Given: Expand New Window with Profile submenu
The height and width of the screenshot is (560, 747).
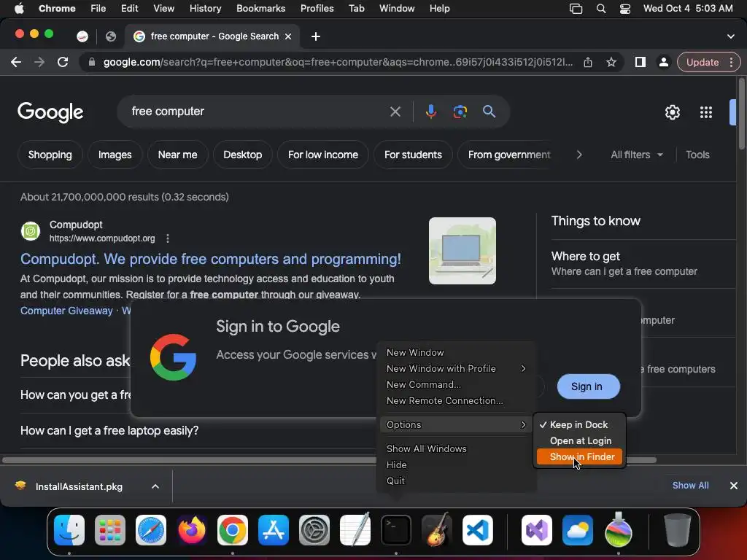Looking at the screenshot, I should tap(456, 368).
